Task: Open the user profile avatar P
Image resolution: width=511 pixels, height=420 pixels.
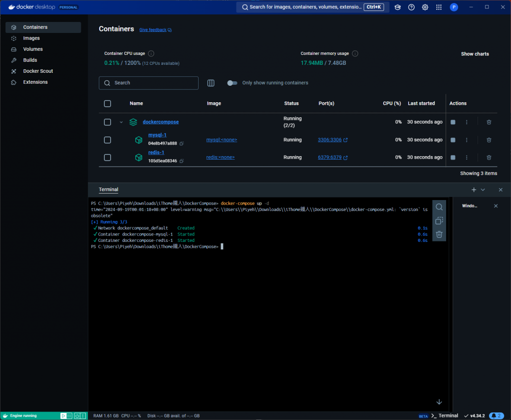Action: 454,7
